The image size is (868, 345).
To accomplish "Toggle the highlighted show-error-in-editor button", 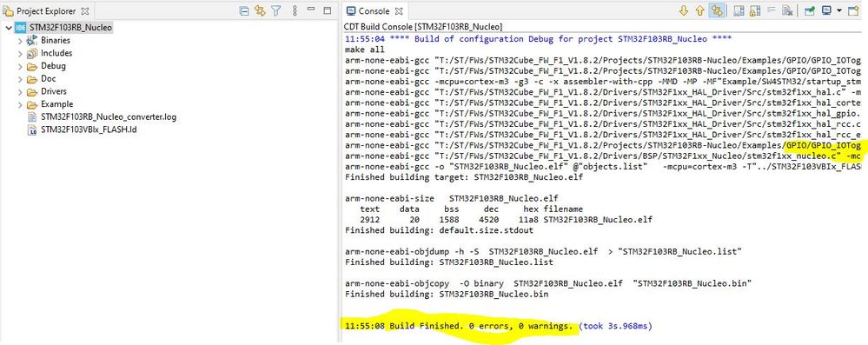I will 717,11.
